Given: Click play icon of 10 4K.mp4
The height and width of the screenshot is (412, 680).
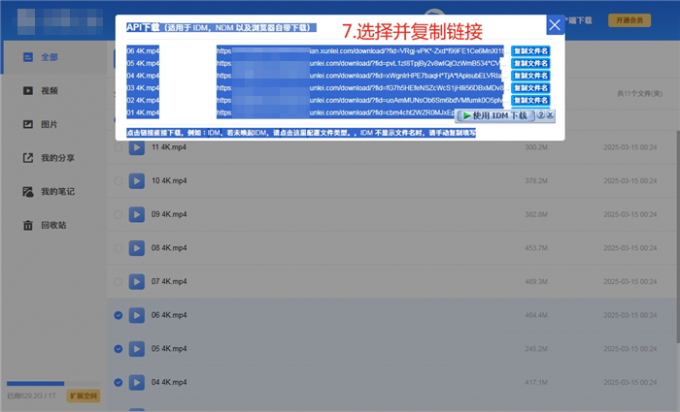Looking at the screenshot, I should (x=137, y=181).
